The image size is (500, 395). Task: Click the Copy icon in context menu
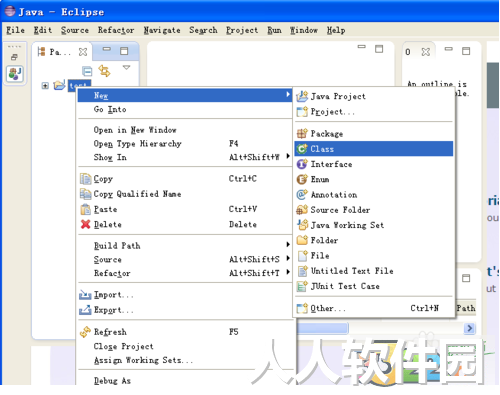pyautogui.click(x=86, y=179)
